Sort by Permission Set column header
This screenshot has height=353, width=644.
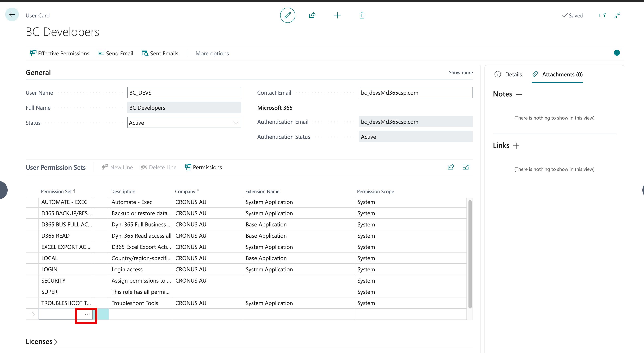(57, 191)
